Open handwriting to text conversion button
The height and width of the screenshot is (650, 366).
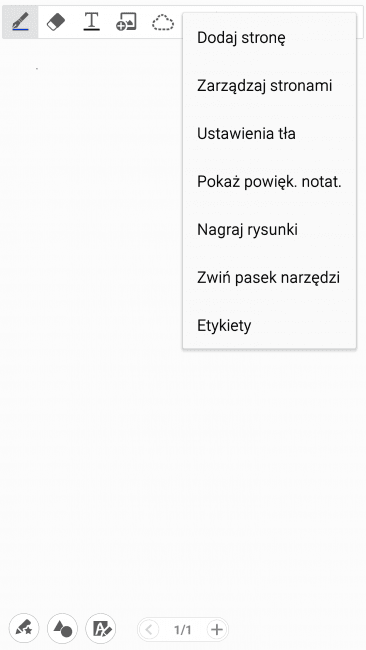101,629
